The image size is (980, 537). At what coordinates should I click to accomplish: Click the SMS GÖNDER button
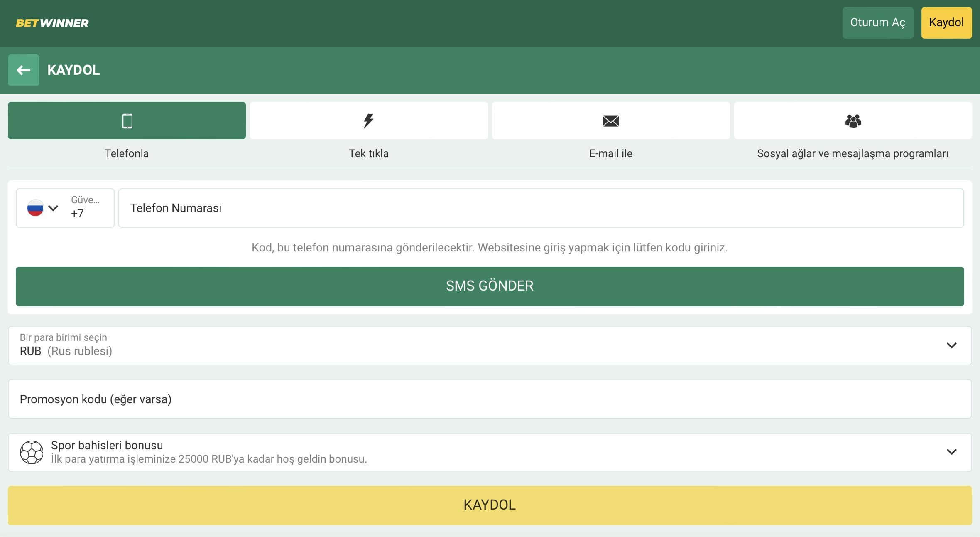click(x=490, y=286)
